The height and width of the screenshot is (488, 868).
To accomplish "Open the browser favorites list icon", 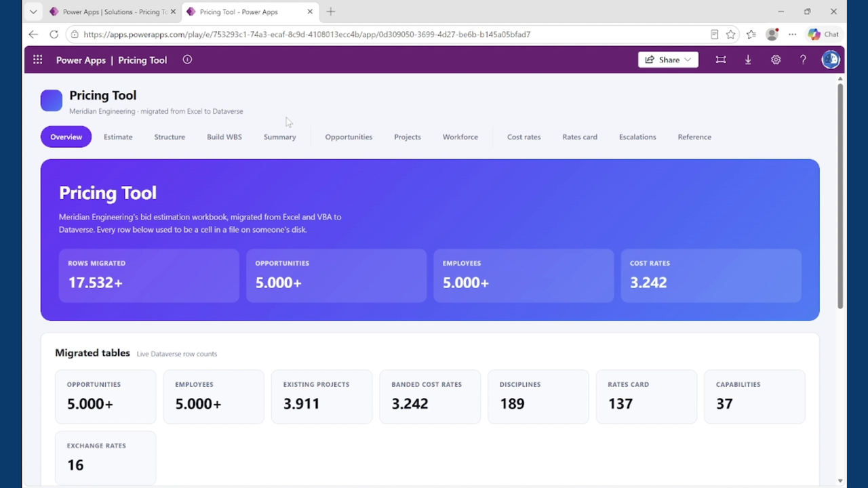I will pyautogui.click(x=751, y=34).
